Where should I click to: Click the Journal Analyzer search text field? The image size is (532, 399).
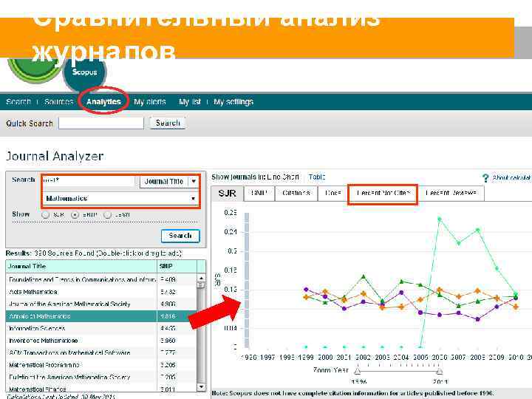click(x=88, y=181)
